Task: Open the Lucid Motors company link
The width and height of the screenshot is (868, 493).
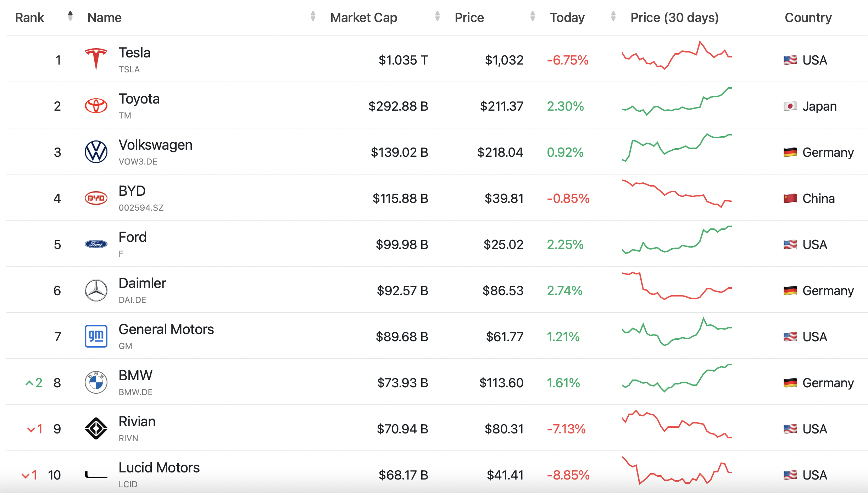Action: [159, 467]
